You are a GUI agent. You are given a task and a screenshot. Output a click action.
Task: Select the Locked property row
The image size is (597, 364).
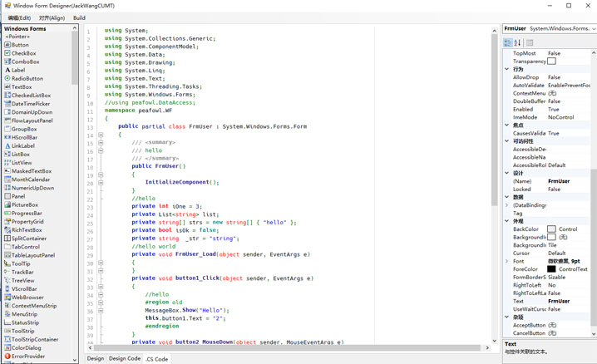coord(547,189)
